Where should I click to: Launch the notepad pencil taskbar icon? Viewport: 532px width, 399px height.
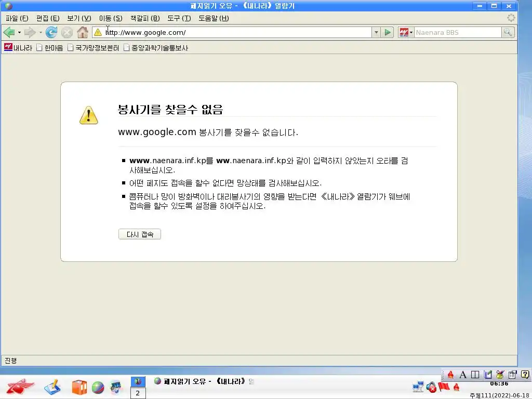click(52, 387)
